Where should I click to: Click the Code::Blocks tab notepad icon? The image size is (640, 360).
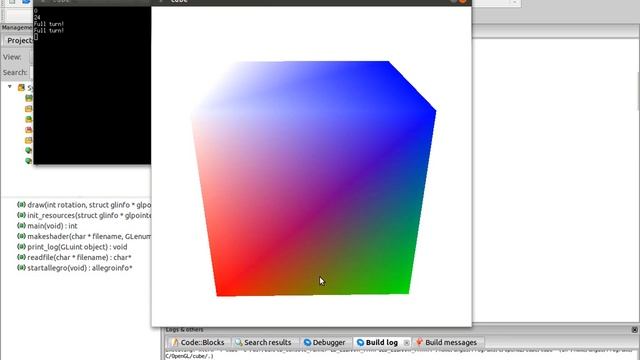click(175, 342)
